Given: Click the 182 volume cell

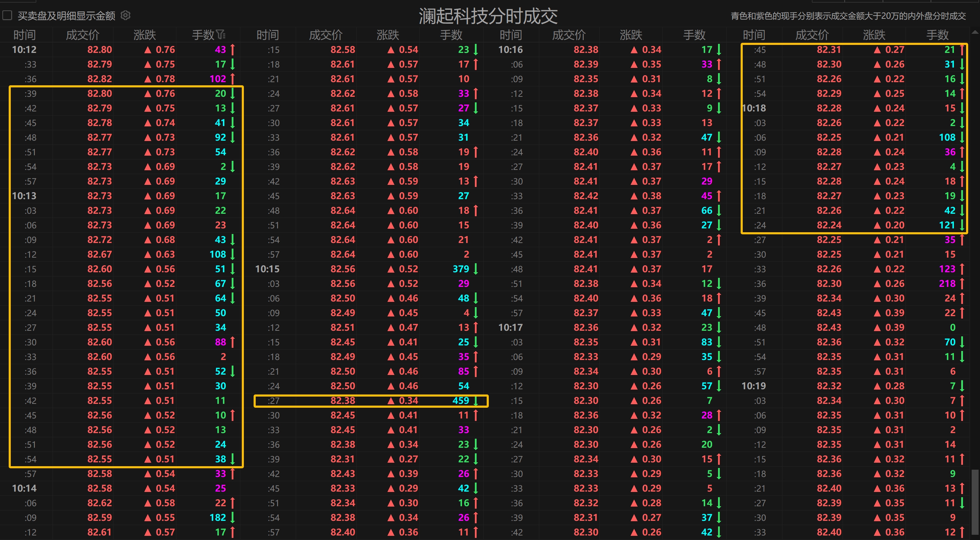Looking at the screenshot, I should point(218,517).
